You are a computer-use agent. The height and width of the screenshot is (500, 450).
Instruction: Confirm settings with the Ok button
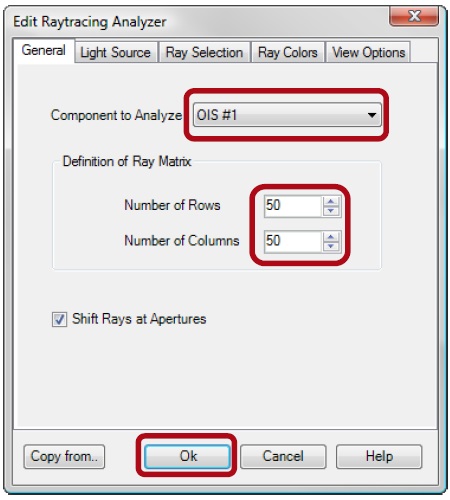pyautogui.click(x=187, y=456)
